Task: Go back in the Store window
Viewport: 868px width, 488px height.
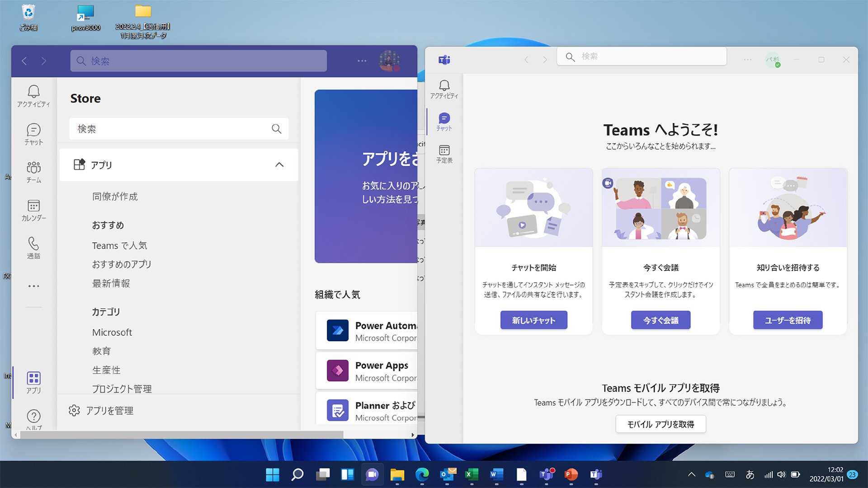Action: 24,61
